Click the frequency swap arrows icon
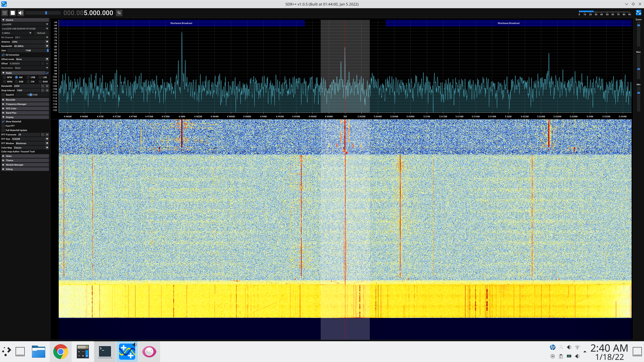The width and height of the screenshot is (644, 362). click(119, 13)
